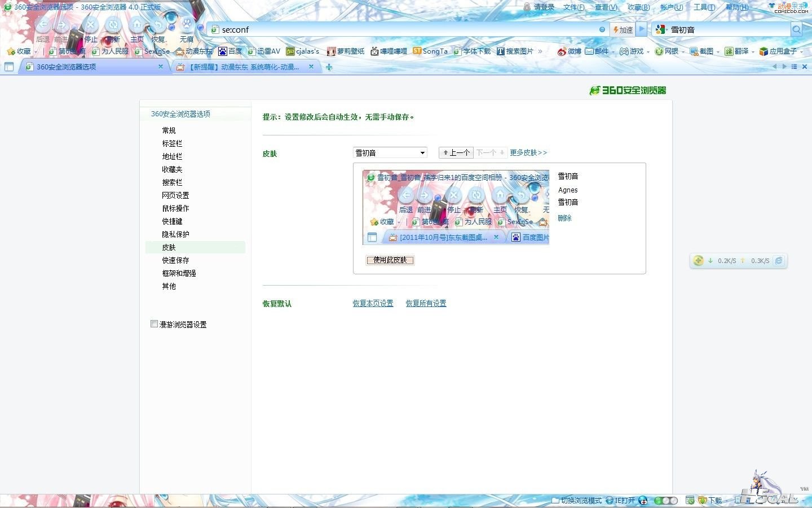
Task: Open the 哔哩哔哩 bookmark
Action: [389, 51]
